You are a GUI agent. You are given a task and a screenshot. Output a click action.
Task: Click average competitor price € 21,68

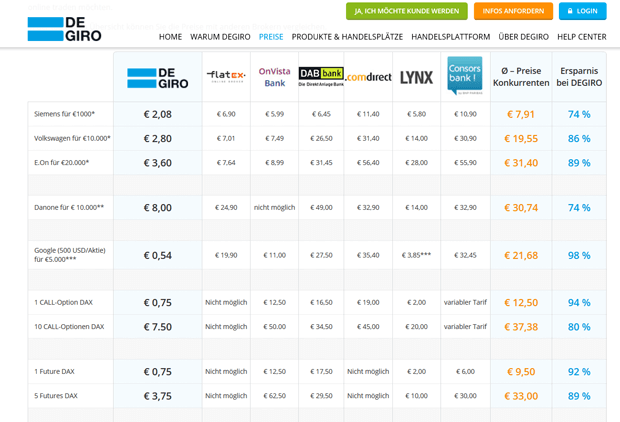[521, 255]
